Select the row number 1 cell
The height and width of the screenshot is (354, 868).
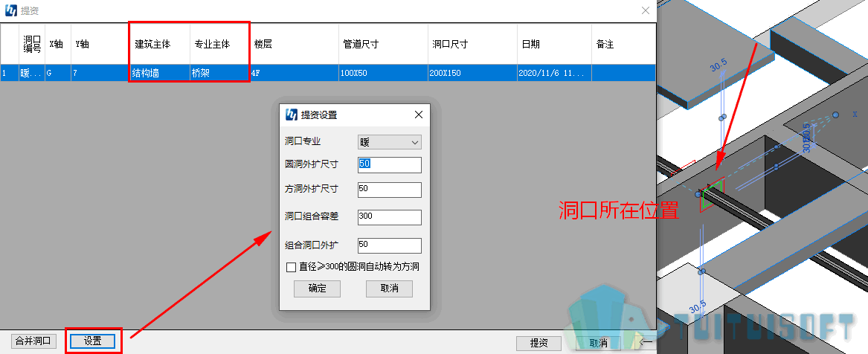pos(10,73)
